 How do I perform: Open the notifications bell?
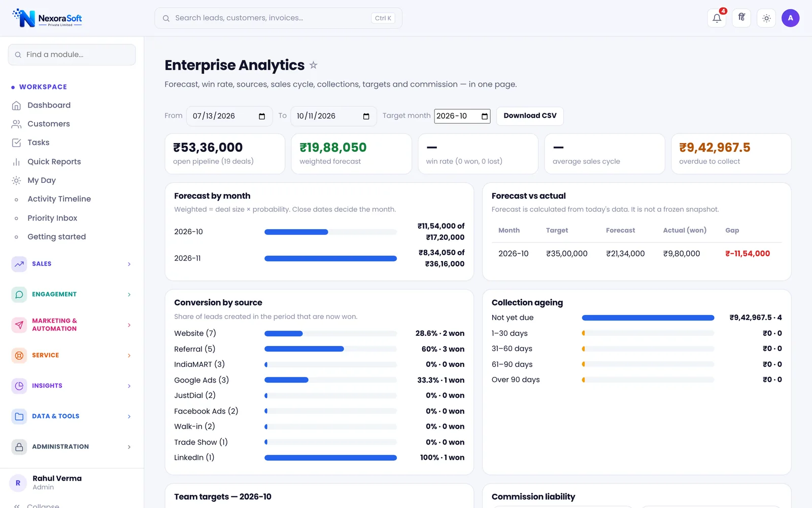tap(717, 18)
